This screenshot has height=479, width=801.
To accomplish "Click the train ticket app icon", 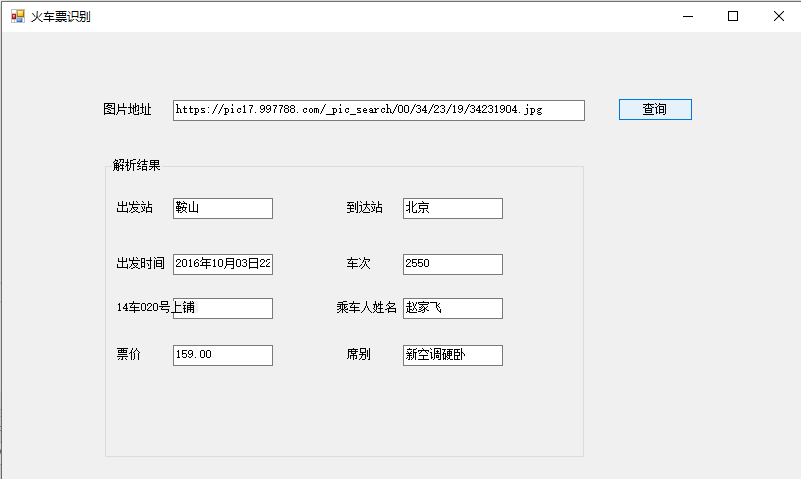I will tap(17, 16).
